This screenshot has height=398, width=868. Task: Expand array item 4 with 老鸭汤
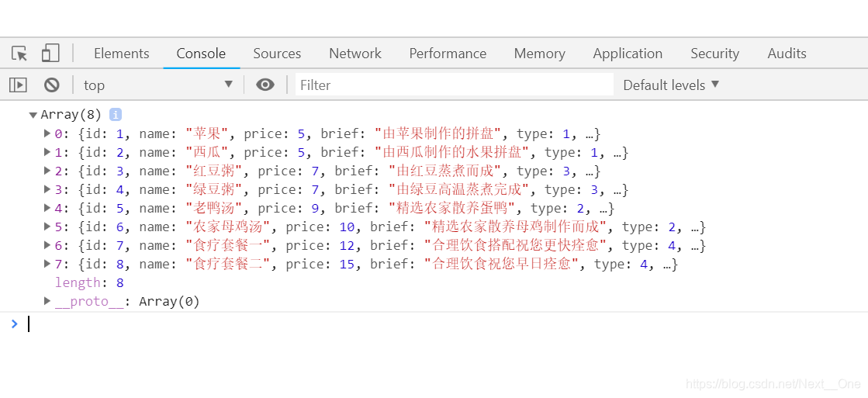47,208
